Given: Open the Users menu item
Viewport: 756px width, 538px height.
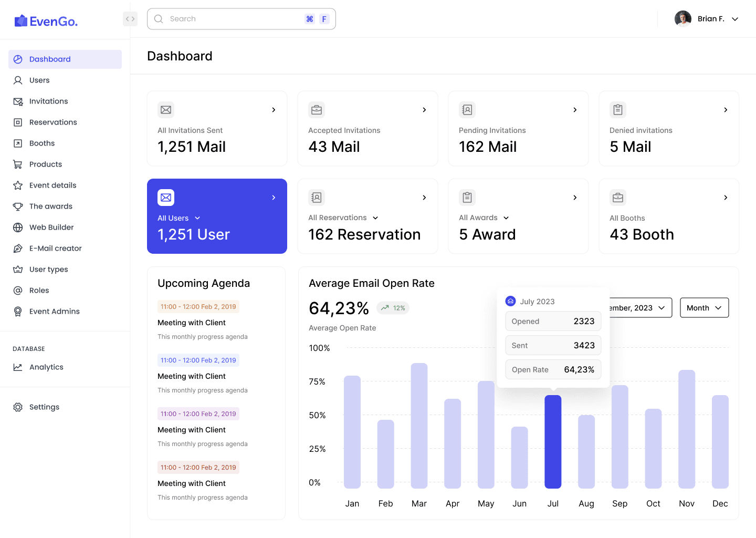Looking at the screenshot, I should pos(65,80).
